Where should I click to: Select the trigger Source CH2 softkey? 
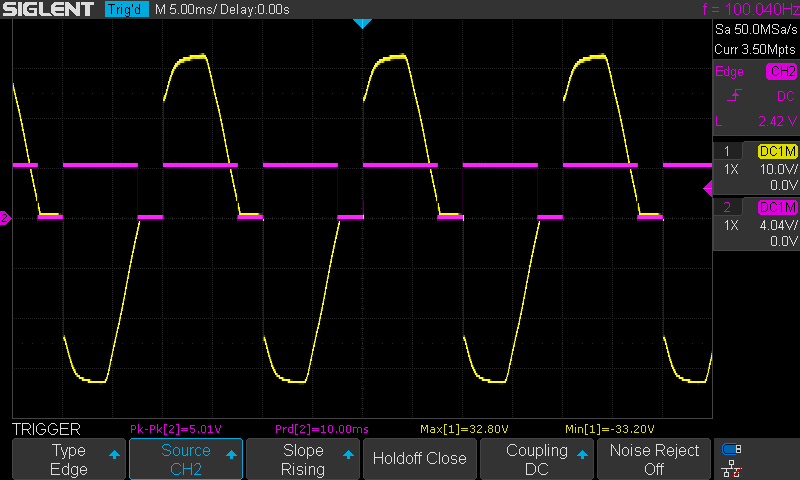coord(186,459)
